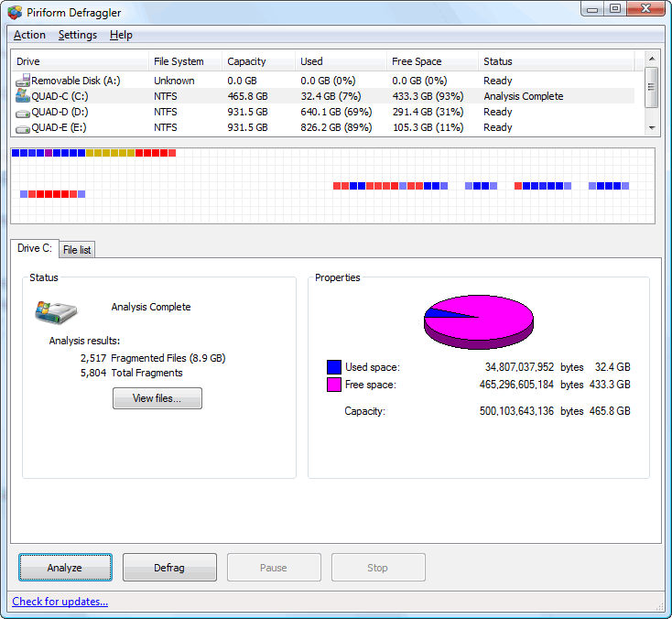Click the hard drive icon in Status panel

pyautogui.click(x=56, y=312)
